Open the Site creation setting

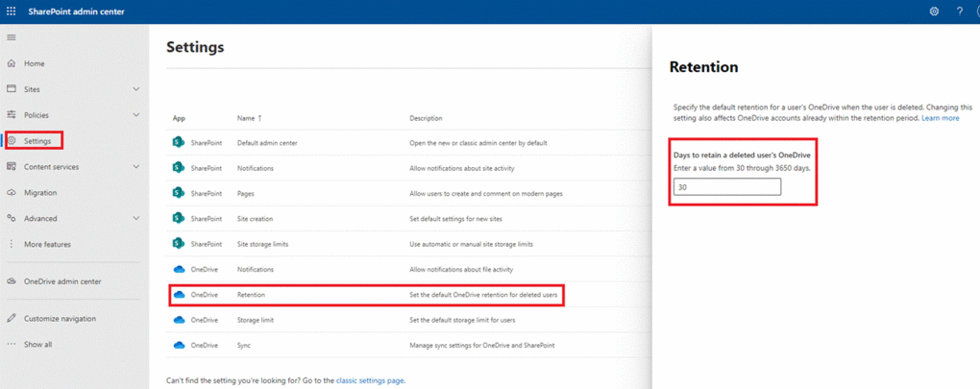(255, 219)
